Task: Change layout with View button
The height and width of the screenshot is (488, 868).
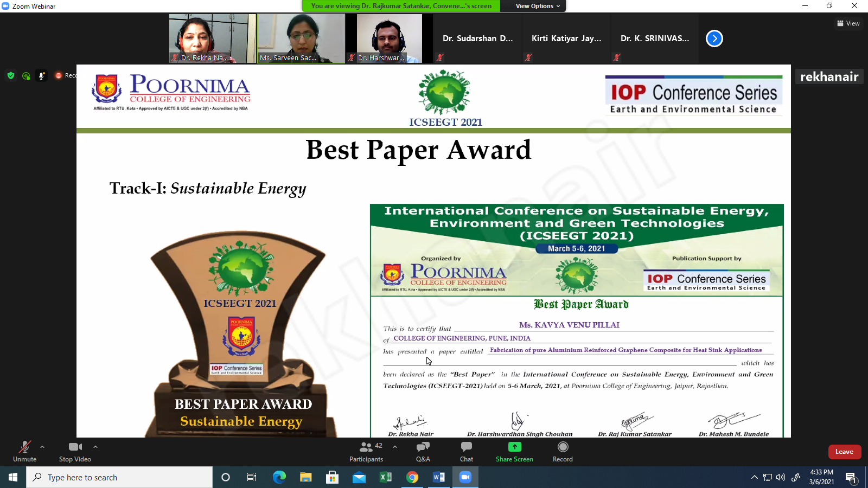Action: [x=848, y=23]
